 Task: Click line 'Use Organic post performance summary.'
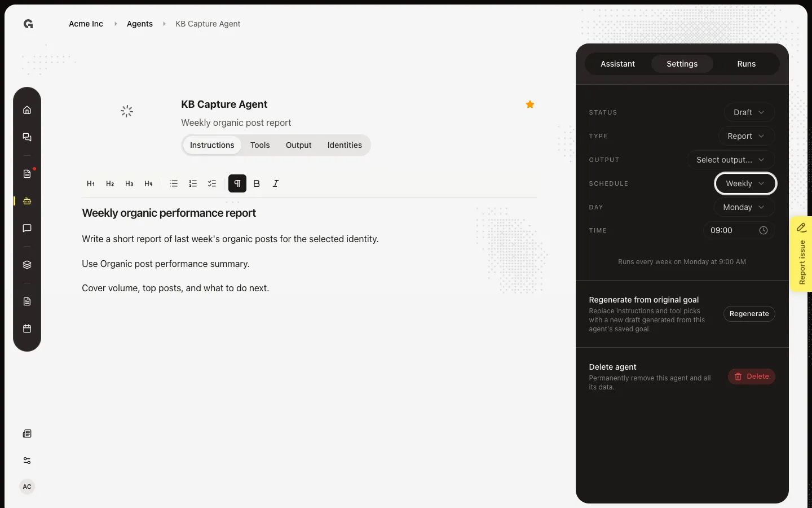[165, 264]
